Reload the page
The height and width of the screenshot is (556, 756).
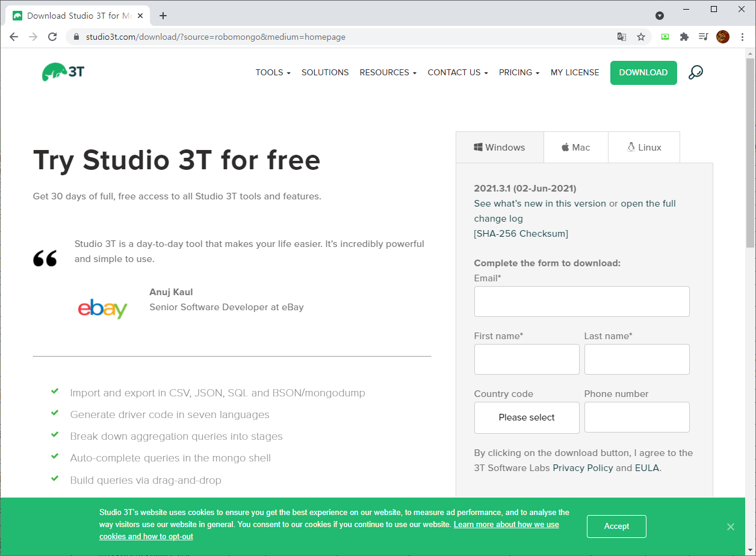coord(52,37)
